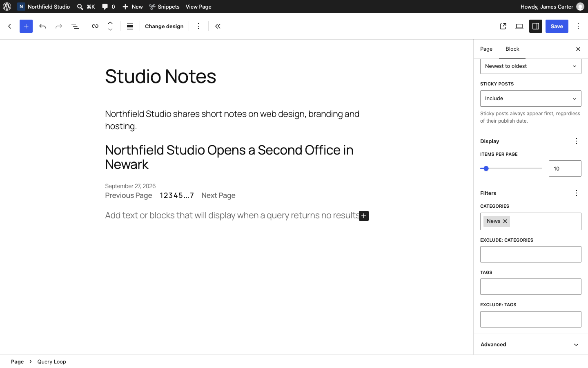Select the Block tab
The height and width of the screenshot is (368, 588).
(512, 49)
